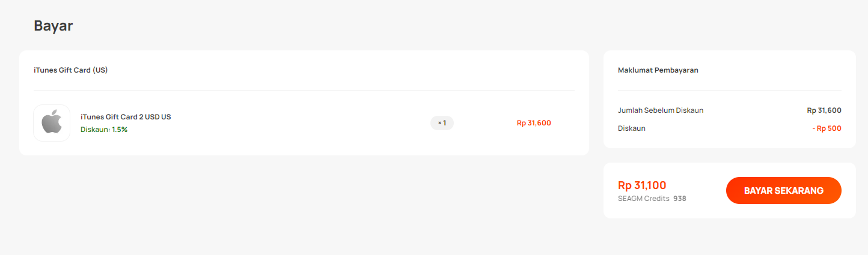The image size is (868, 255).
Task: Click the Diskaun row label in summary
Action: [x=632, y=128]
